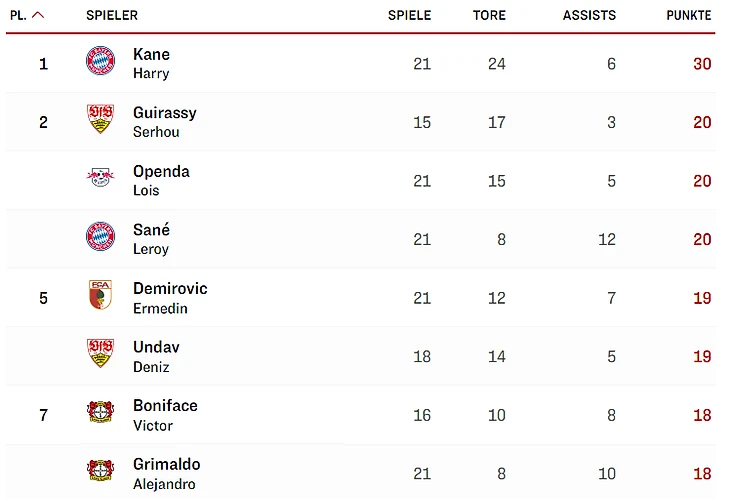The image size is (730, 499).
Task: Click the RB Leipzig logo beside Openda
Action: (100, 178)
